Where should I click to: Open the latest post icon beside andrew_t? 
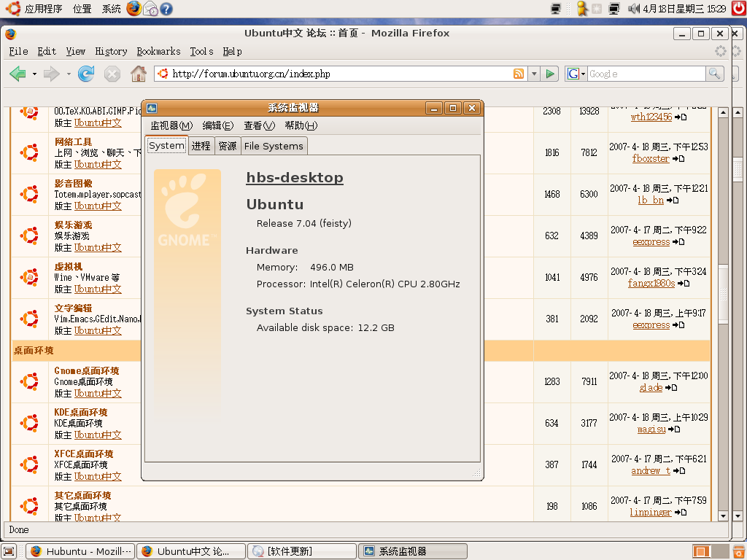[x=679, y=471]
